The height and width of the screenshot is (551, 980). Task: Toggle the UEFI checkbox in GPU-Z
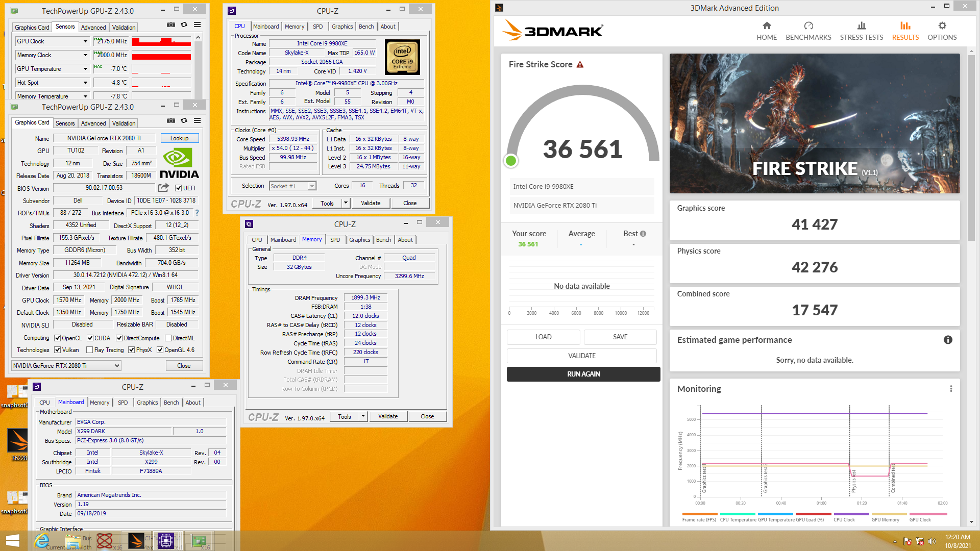point(179,188)
